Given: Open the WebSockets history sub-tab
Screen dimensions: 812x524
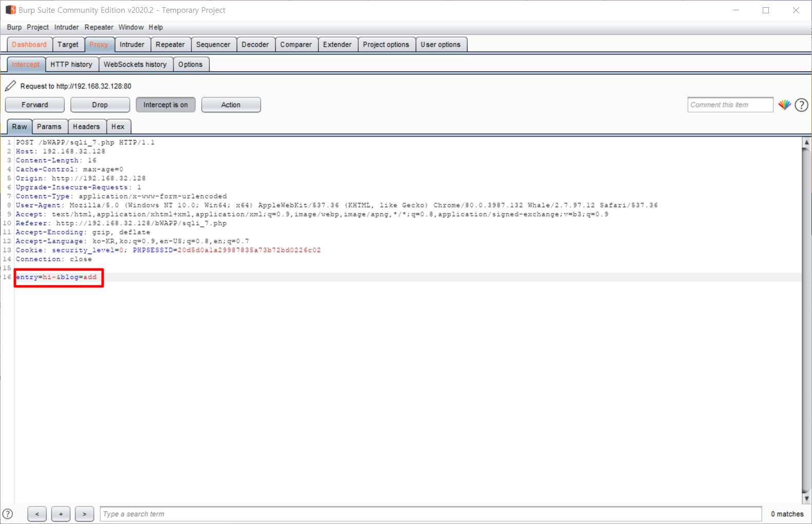Looking at the screenshot, I should (x=135, y=64).
